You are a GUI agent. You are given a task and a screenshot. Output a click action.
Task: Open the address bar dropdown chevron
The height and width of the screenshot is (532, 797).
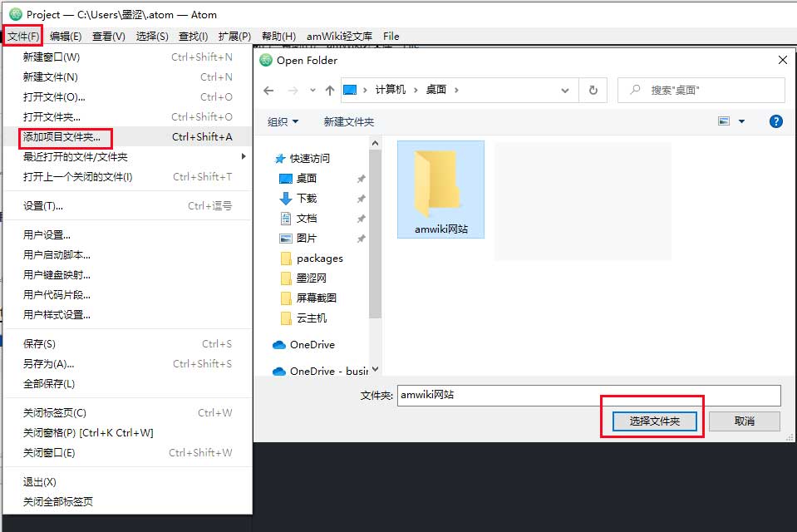(x=564, y=90)
